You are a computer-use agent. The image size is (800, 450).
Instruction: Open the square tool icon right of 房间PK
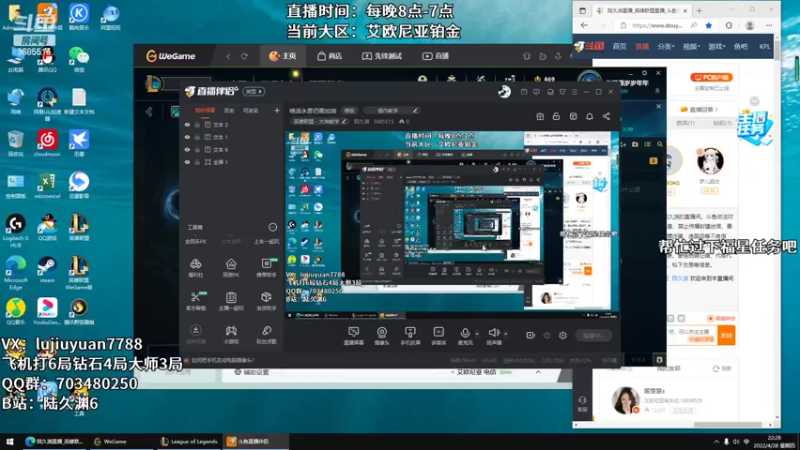(266, 267)
